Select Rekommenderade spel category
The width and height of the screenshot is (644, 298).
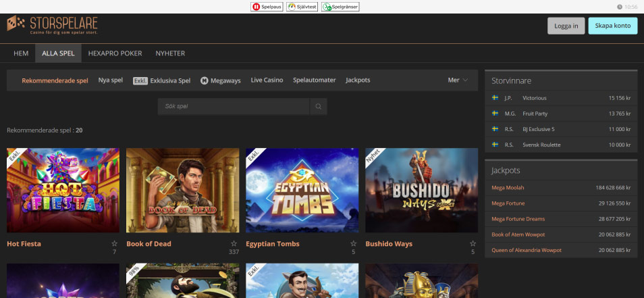point(55,80)
